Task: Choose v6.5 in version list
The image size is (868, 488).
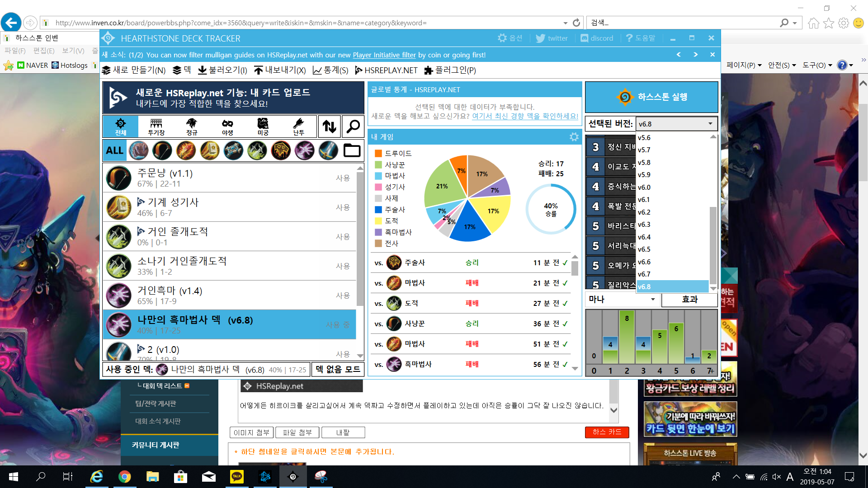Action: click(x=672, y=249)
